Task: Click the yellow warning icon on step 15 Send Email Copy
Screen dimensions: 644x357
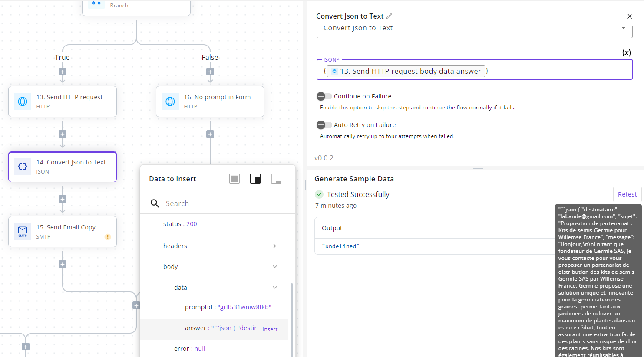Action: coord(108,237)
